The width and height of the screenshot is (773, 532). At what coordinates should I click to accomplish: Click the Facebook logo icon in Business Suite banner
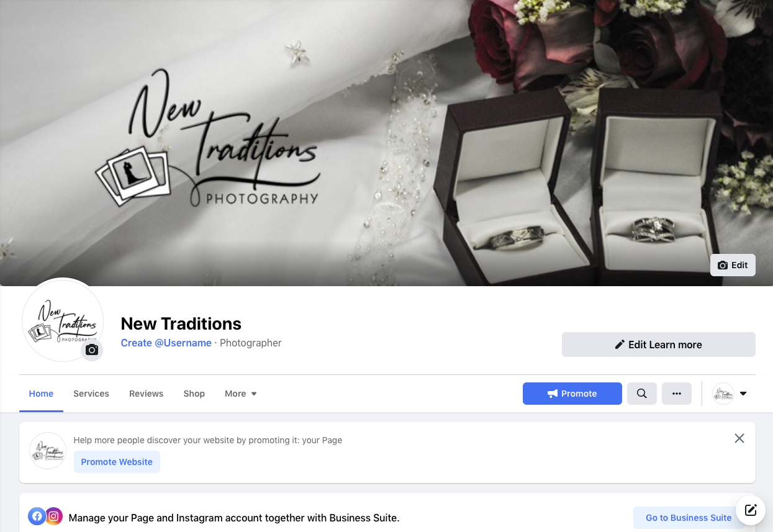[37, 516]
